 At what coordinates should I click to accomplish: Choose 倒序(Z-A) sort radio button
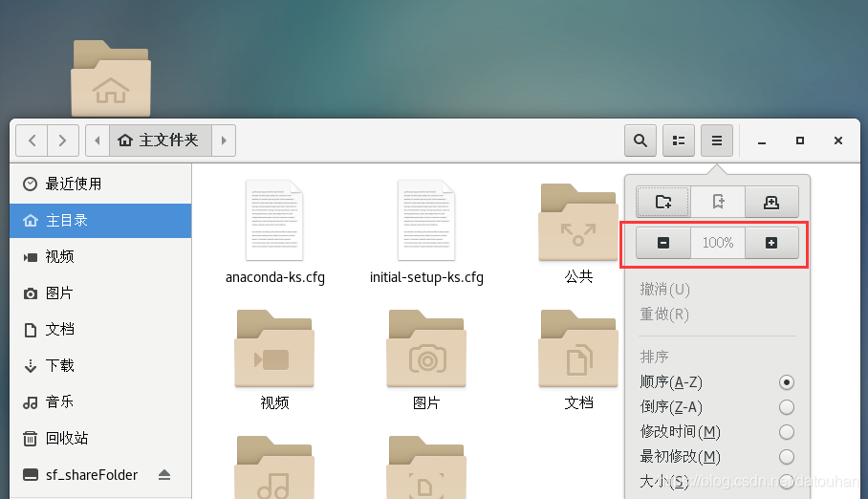coord(787,407)
